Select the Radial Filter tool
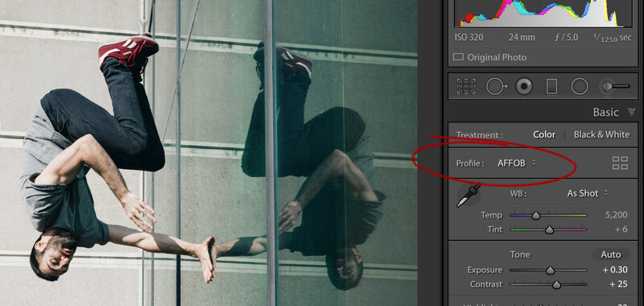644x306 pixels. [580, 86]
